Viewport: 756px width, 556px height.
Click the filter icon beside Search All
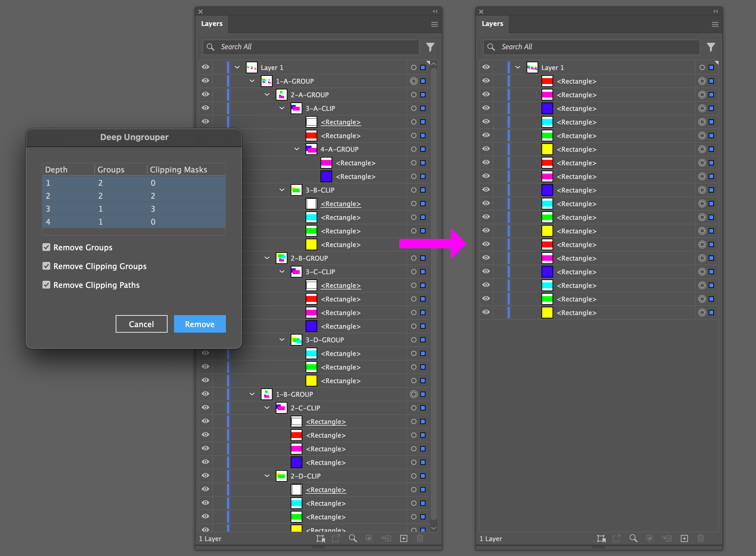click(x=430, y=47)
